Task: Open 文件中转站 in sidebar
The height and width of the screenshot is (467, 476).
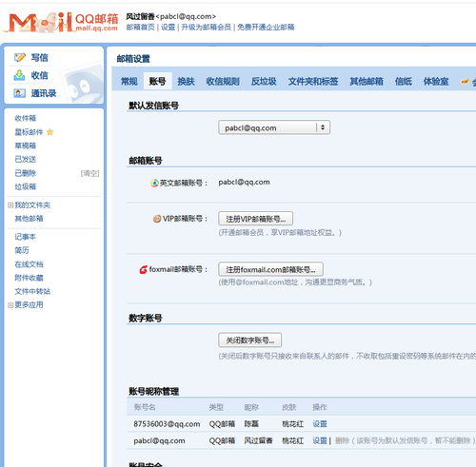Action: click(x=32, y=291)
